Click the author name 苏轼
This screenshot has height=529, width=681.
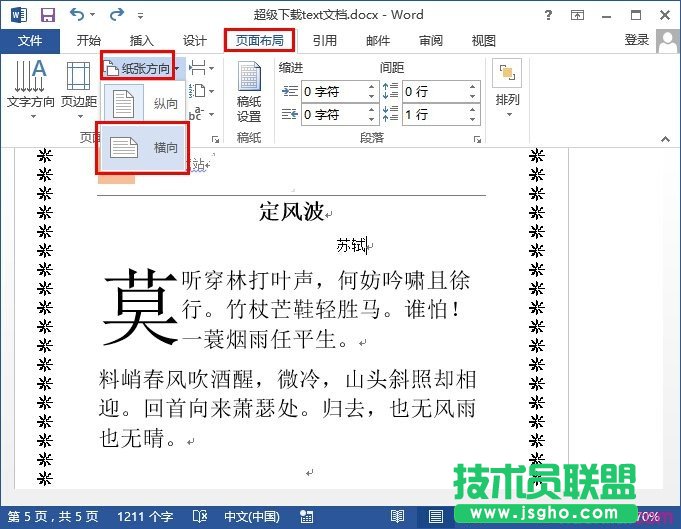(351, 245)
